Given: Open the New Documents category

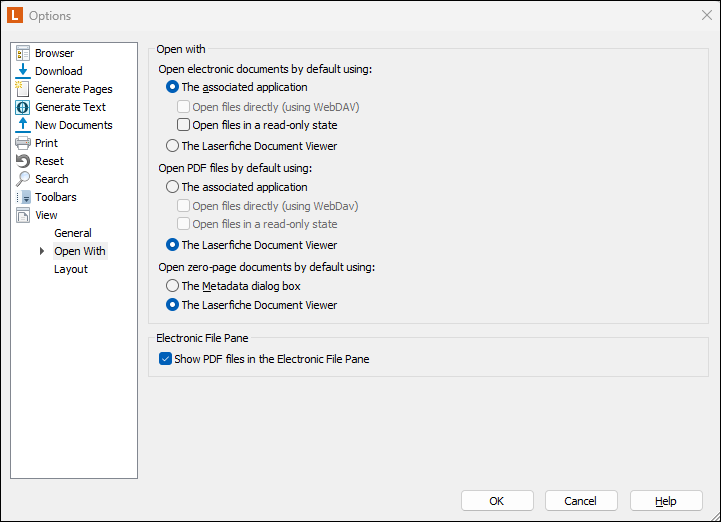Looking at the screenshot, I should (x=74, y=125).
